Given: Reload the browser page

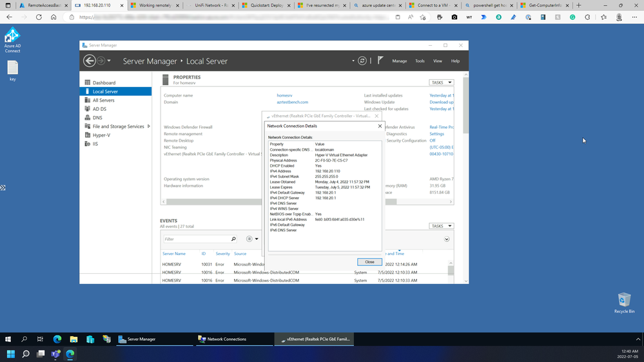Looking at the screenshot, I should tap(39, 17).
